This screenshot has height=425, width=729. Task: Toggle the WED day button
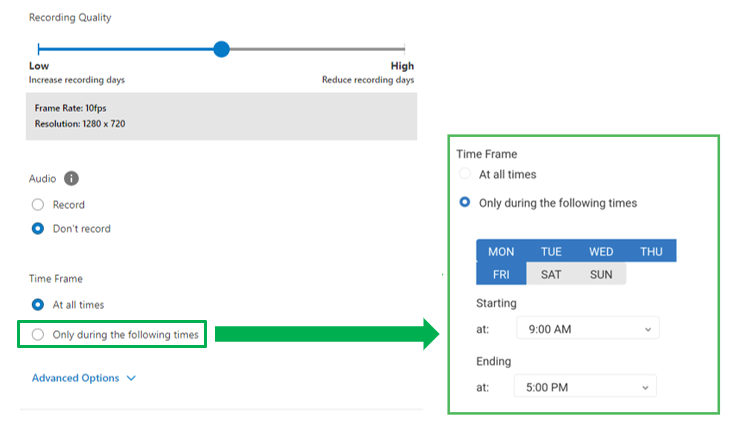click(601, 251)
